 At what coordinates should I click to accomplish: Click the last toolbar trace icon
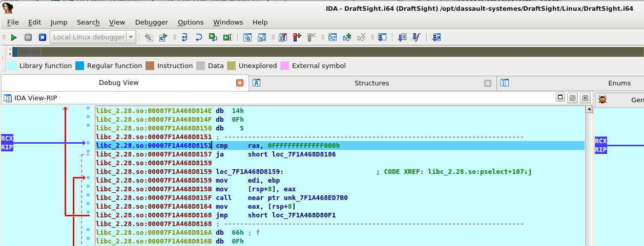(437, 37)
